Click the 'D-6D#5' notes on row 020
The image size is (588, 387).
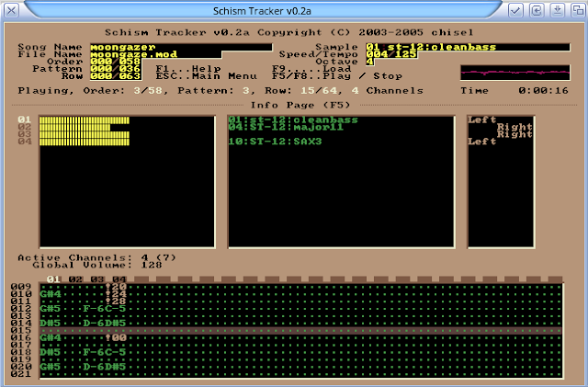pos(105,367)
